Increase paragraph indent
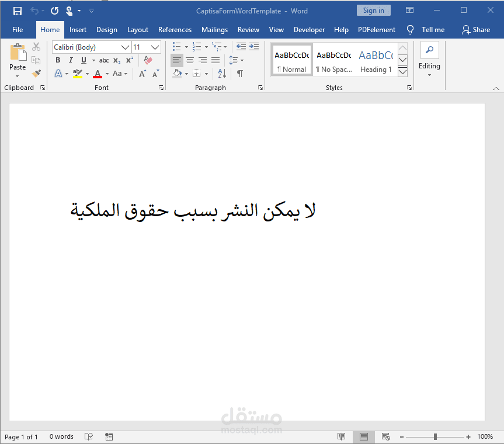504x444 pixels. coord(254,47)
